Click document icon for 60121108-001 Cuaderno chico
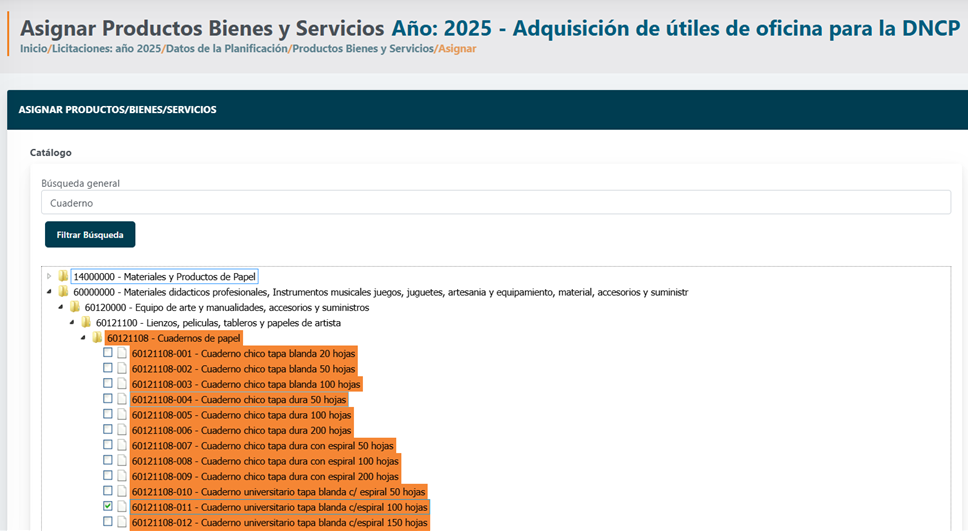The image size is (968, 531). click(122, 353)
